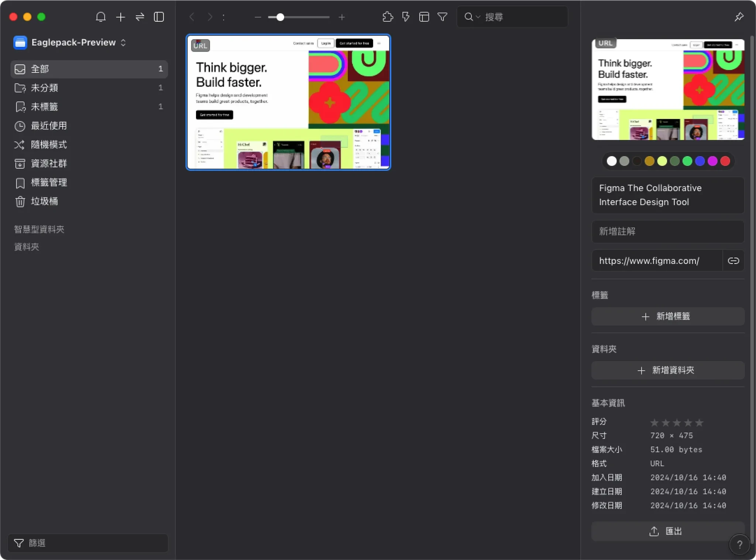Open the layout view icon
This screenshot has height=560, width=756.
pos(424,17)
